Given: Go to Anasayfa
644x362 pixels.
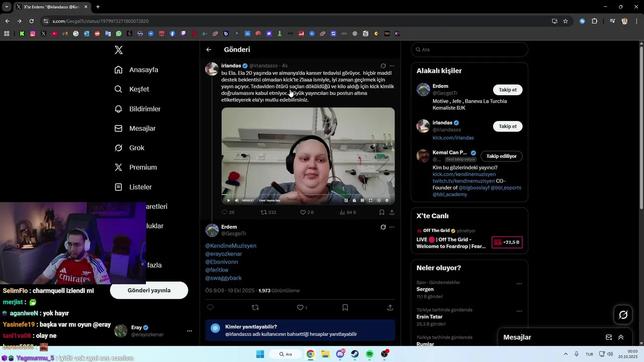Looking at the screenshot, I should coord(136,70).
